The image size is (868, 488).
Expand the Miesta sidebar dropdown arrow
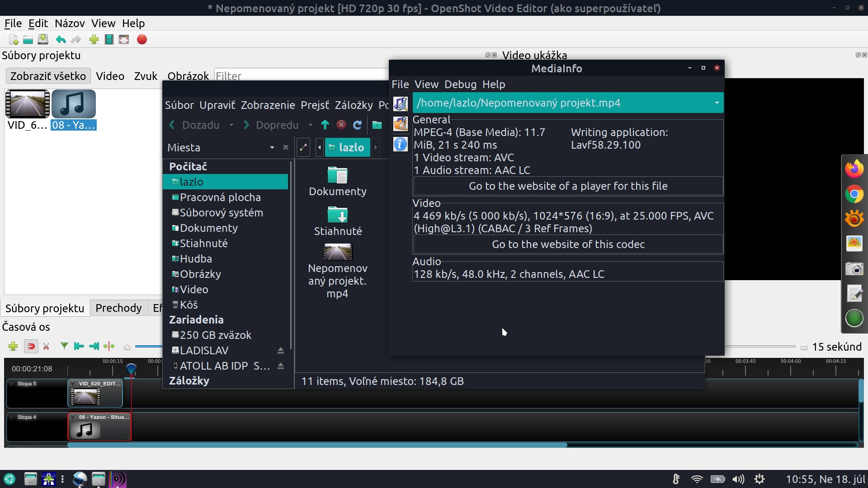272,148
